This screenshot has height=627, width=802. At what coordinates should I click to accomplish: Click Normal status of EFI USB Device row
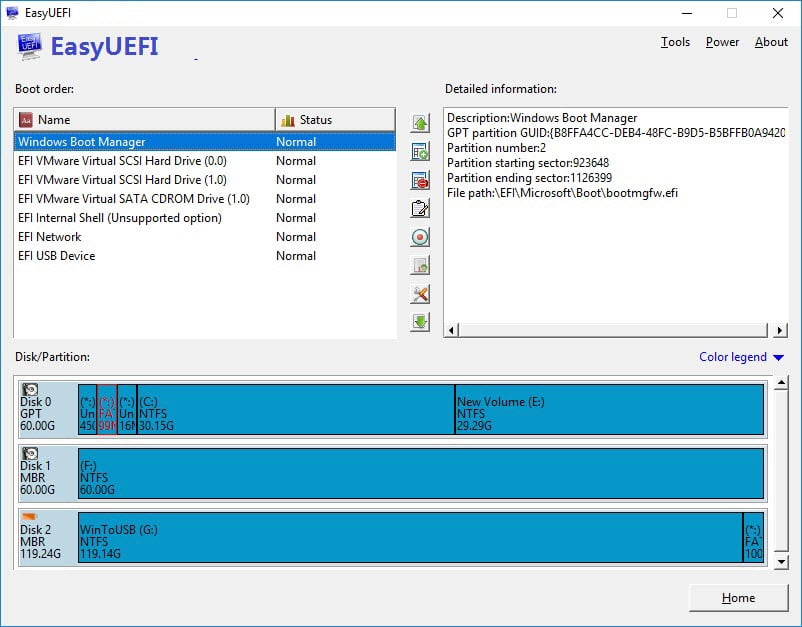296,256
